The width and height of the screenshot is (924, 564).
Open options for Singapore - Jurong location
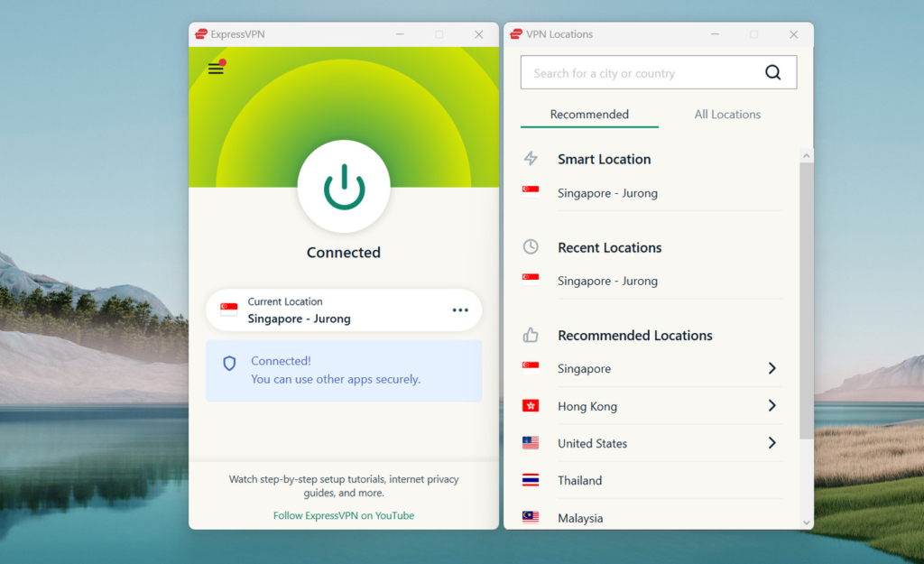point(460,310)
